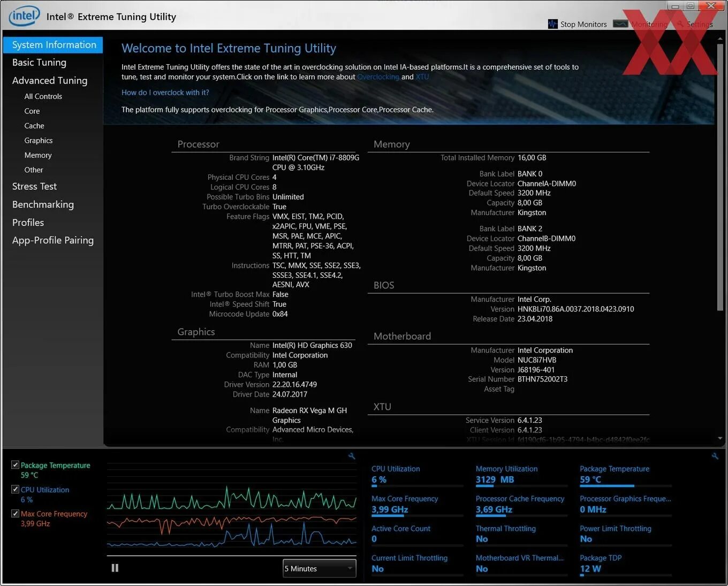Click the Processor section heading

[x=198, y=144]
